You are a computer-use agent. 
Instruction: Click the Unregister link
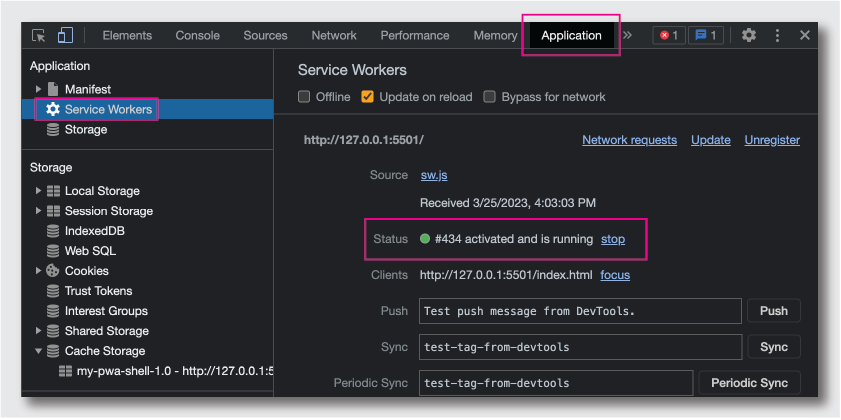772,140
